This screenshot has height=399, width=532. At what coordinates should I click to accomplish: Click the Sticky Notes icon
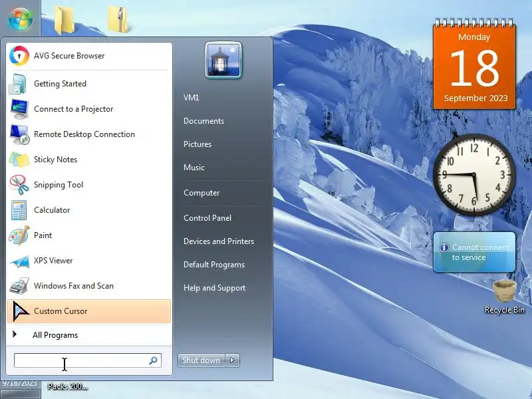coord(19,160)
